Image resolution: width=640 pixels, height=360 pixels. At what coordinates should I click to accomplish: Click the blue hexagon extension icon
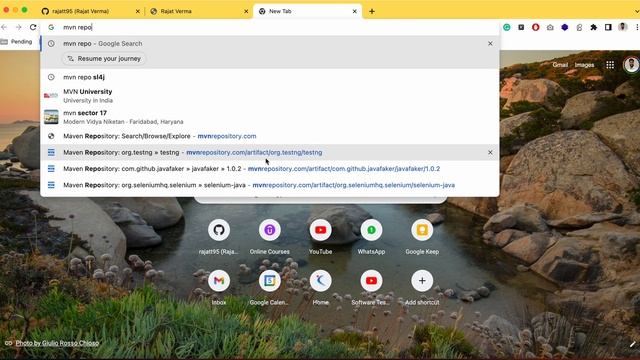[x=564, y=27]
